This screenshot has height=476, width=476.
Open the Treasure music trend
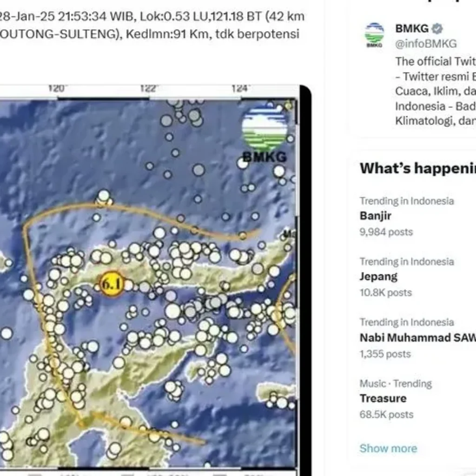click(x=383, y=398)
